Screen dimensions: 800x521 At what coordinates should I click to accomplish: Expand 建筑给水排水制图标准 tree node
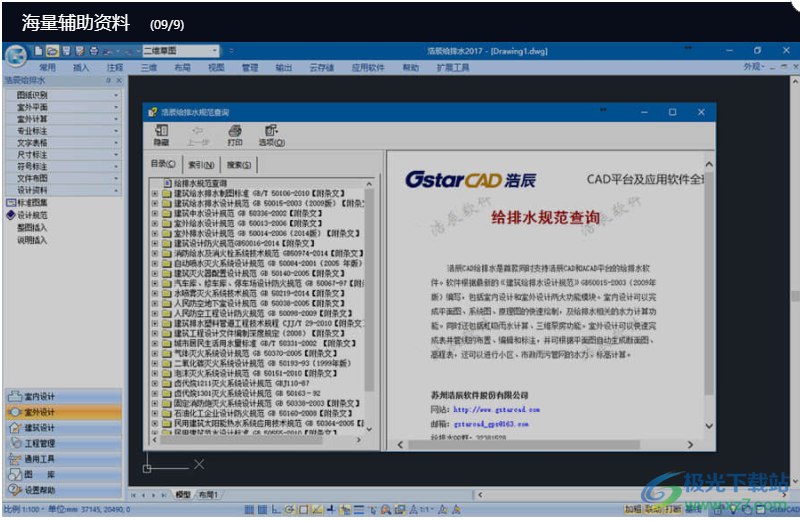(x=155, y=193)
